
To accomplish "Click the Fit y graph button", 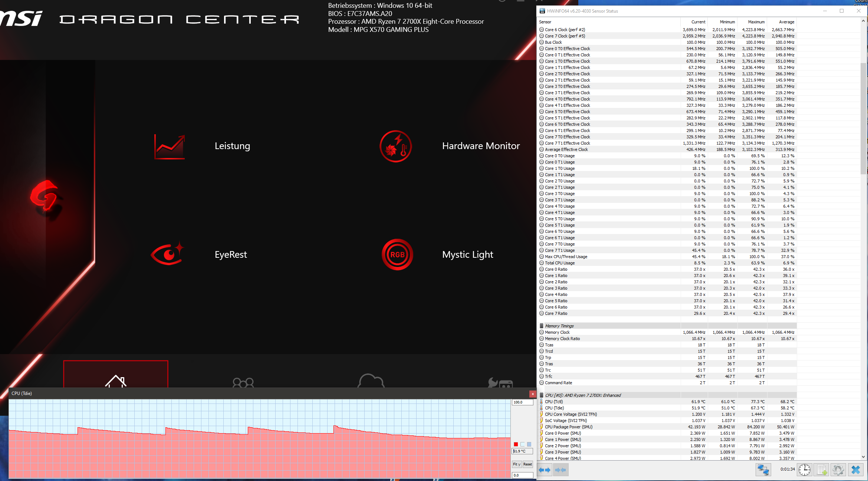I will pos(517,464).
